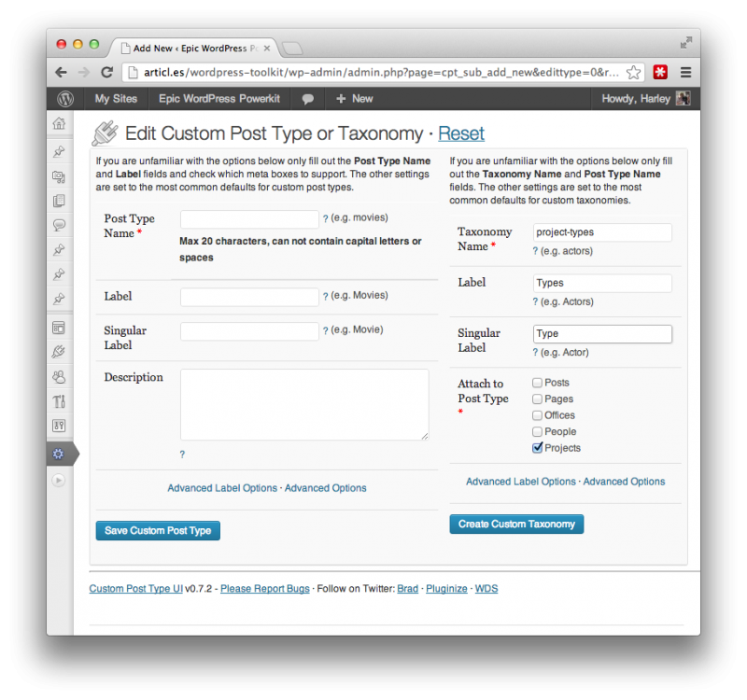Collapse the sidebar menu with the arrow icon

[x=58, y=480]
